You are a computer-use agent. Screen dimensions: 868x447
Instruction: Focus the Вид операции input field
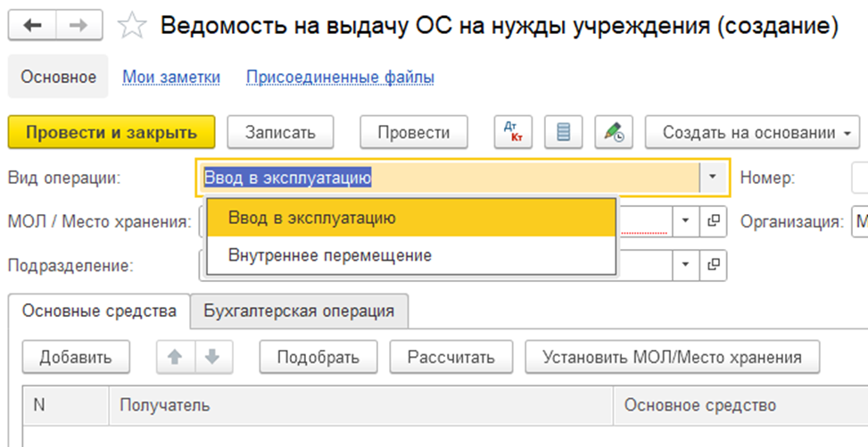click(449, 178)
